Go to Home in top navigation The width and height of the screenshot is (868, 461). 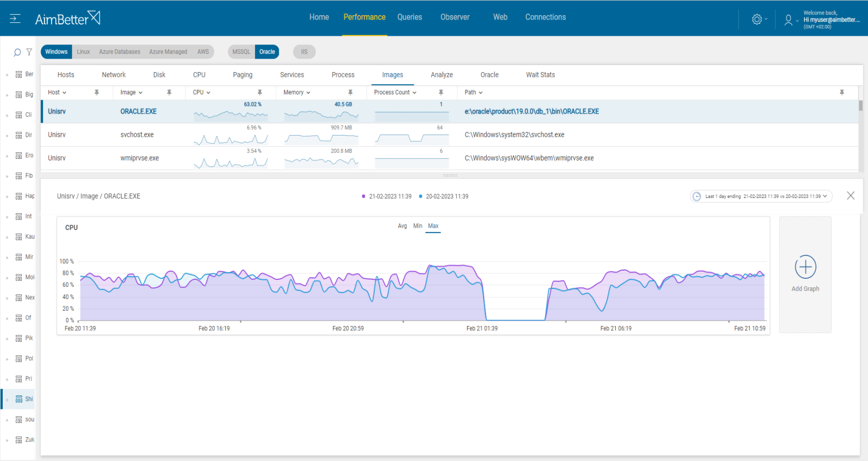pos(319,17)
